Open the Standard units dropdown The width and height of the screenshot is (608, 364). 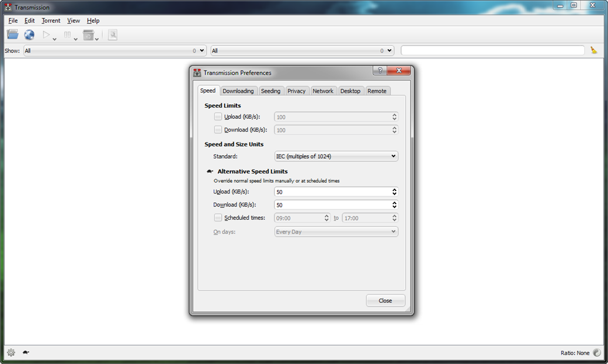[x=336, y=156]
